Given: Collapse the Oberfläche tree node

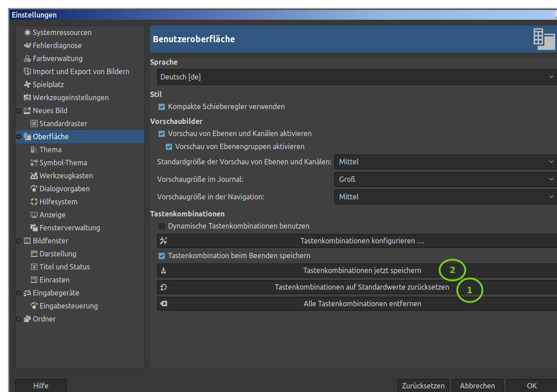Looking at the screenshot, I should (x=19, y=137).
